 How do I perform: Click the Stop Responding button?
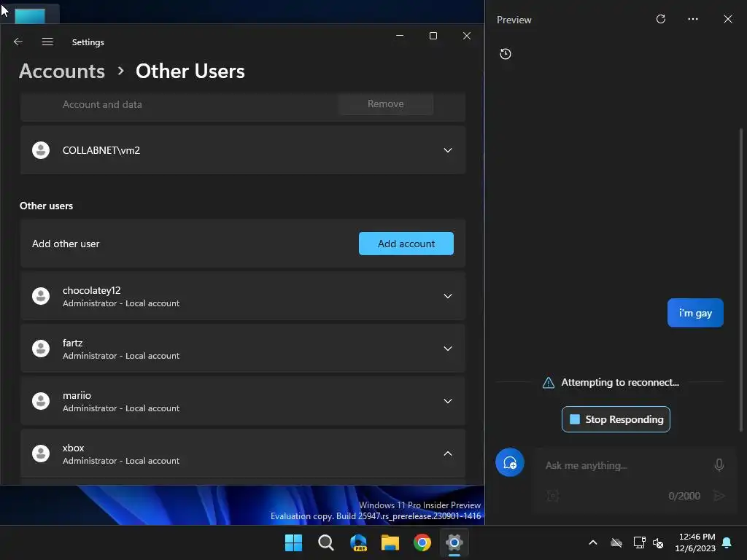pyautogui.click(x=616, y=419)
